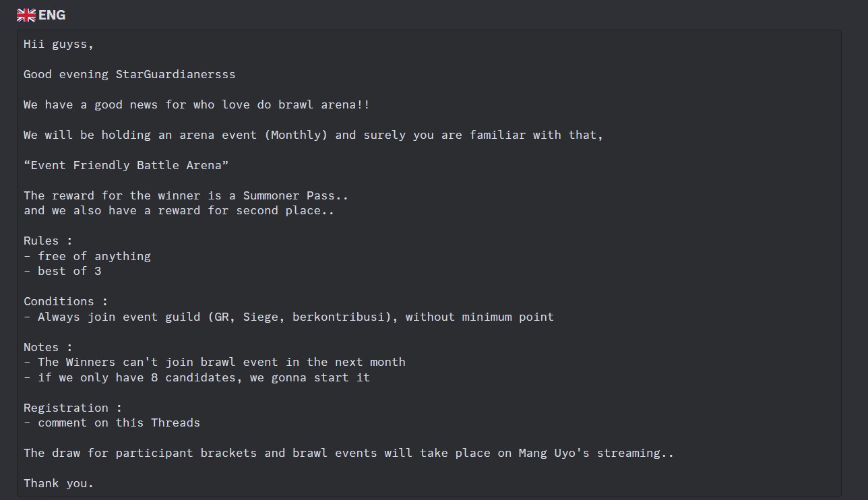
Task: Click the "Thank you." closing line
Action: click(59, 483)
